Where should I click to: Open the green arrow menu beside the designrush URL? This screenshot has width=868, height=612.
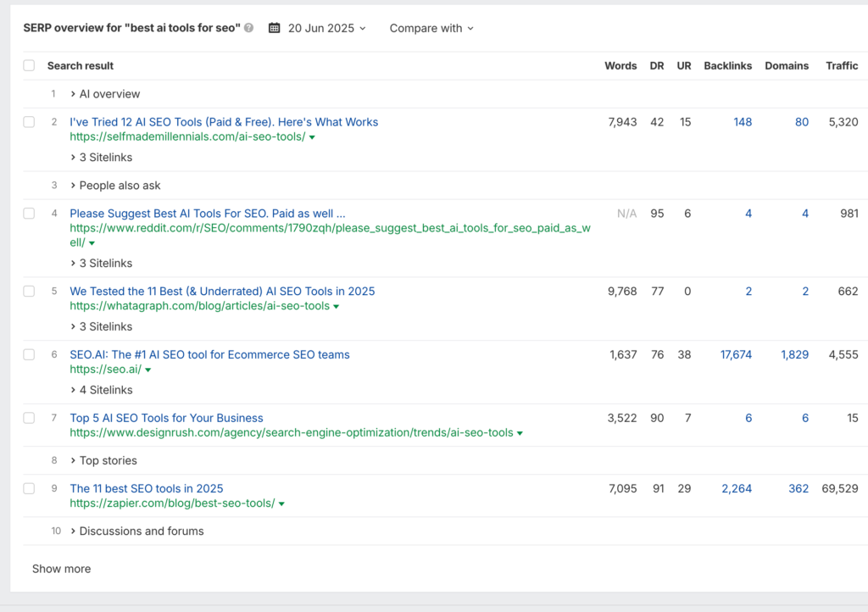pos(520,433)
